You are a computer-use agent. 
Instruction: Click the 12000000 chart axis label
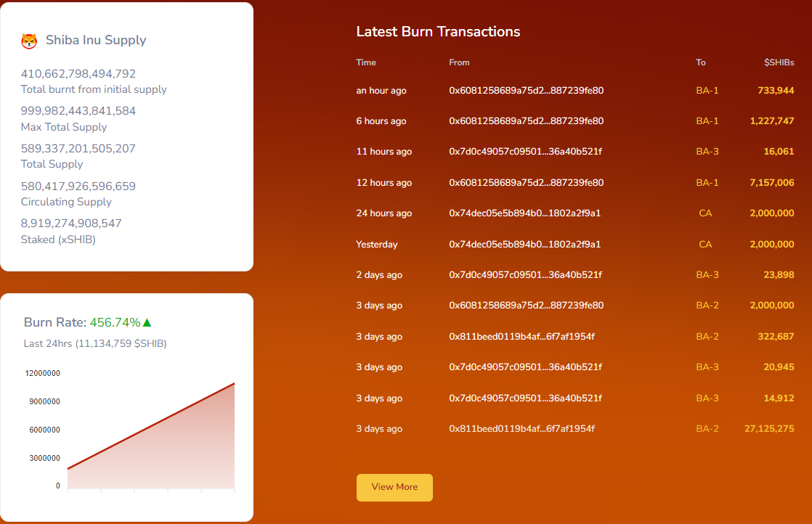[42, 374]
